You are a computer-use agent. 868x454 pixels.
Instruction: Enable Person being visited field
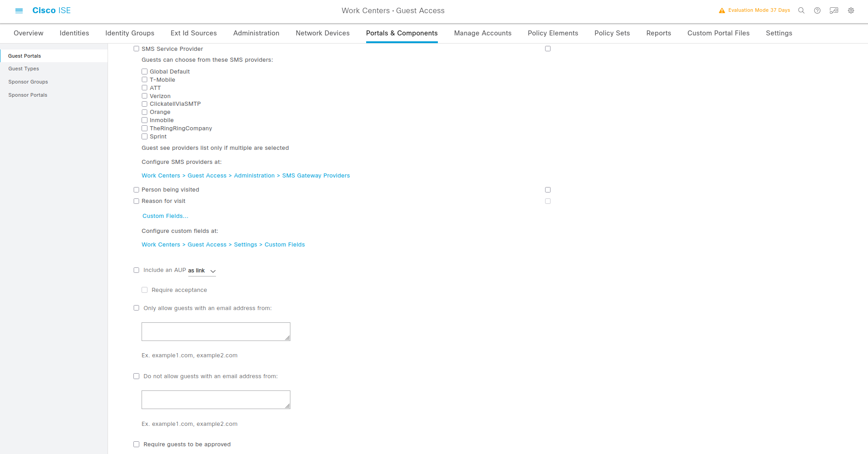136,190
